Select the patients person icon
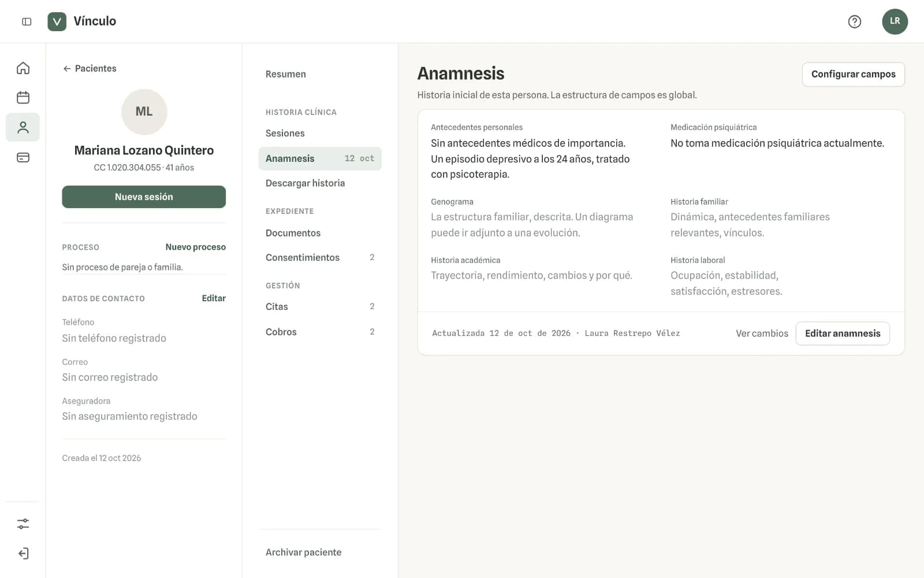Screen dimensions: 924x578 click(x=23, y=127)
